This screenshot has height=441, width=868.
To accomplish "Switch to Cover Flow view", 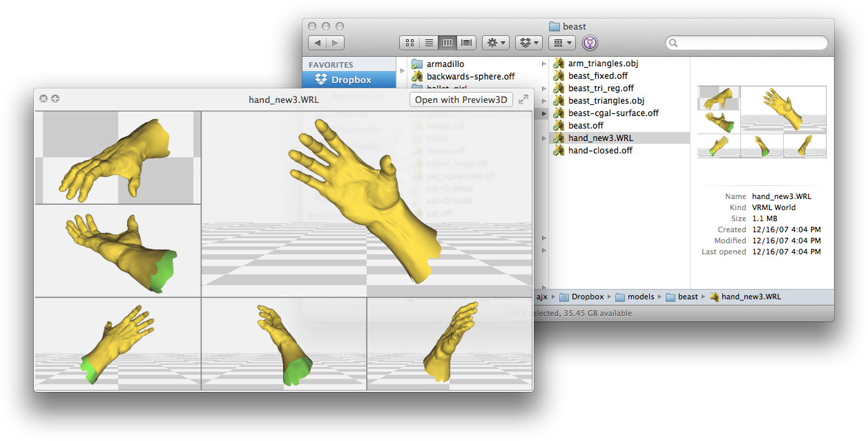I will [x=466, y=42].
